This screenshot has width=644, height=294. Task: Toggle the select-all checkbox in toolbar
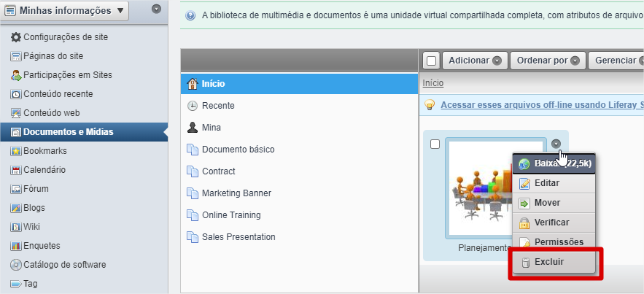431,61
